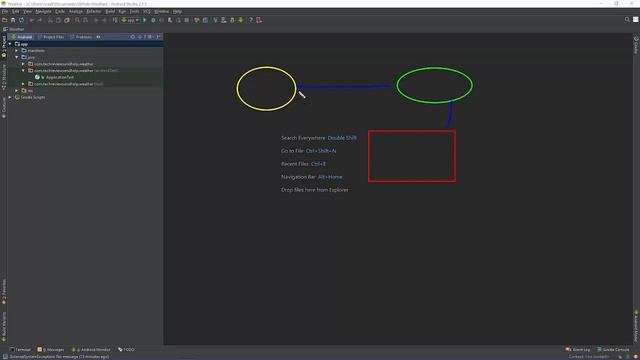Click the Cut scissors toolbar icon
Image resolution: width=640 pixels, height=360 pixels.
[51, 20]
